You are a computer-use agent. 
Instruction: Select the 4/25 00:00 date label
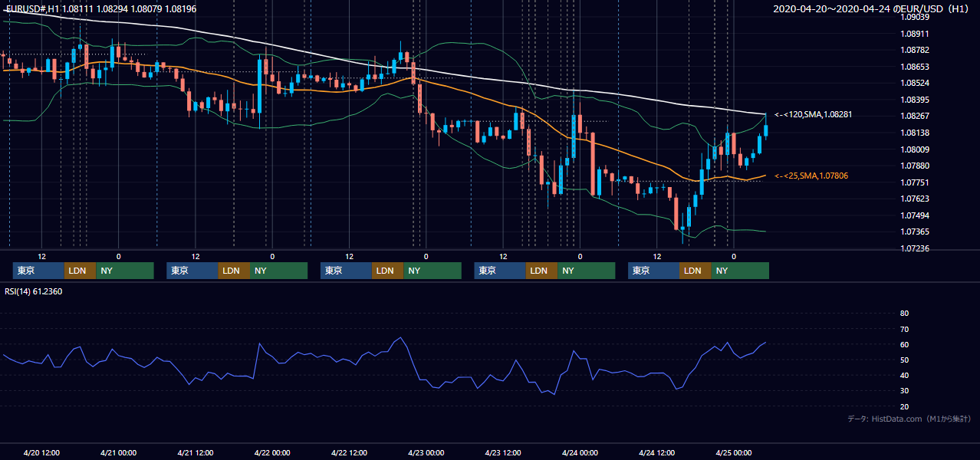734,452
